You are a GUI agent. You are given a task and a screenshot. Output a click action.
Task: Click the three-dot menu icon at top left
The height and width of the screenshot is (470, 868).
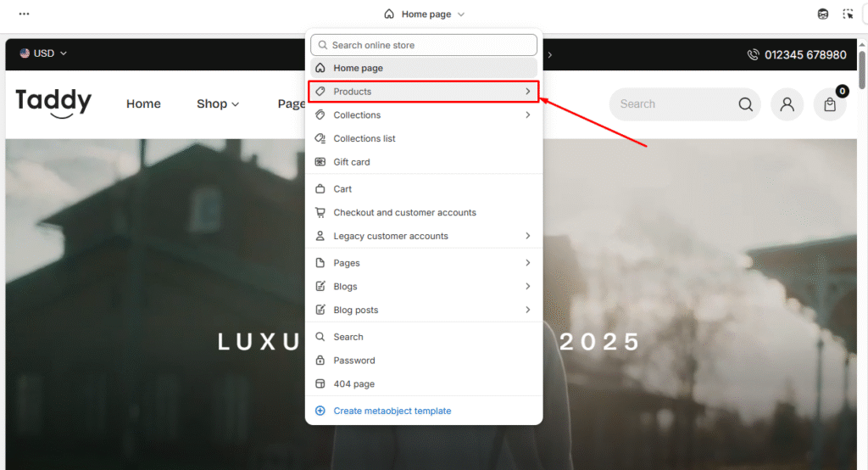24,14
